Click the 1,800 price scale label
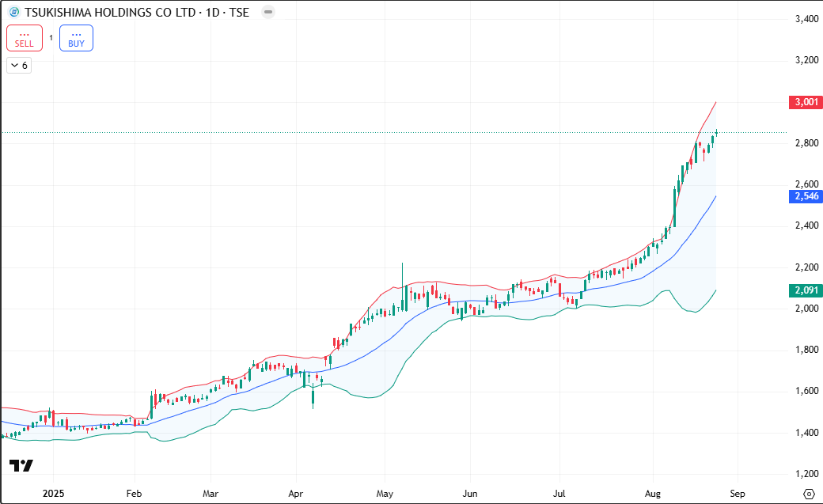This screenshot has height=504, width=823. (806, 350)
